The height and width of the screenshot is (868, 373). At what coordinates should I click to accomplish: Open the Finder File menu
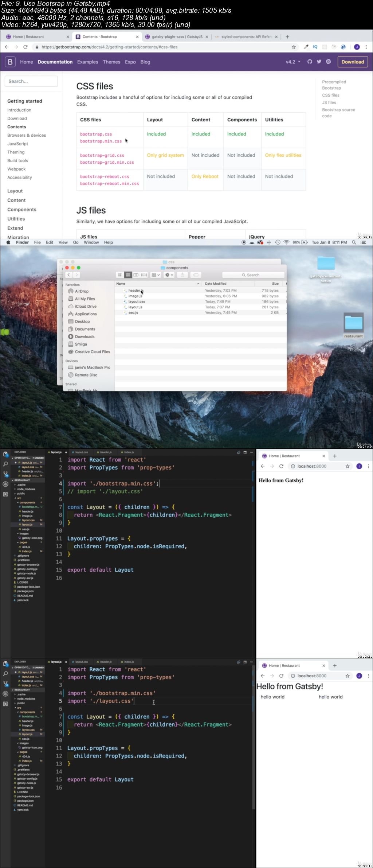click(37, 242)
